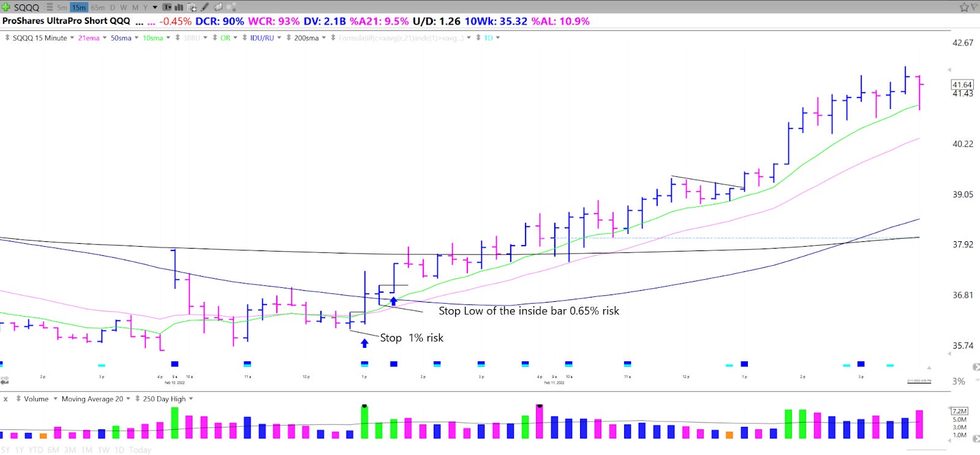Click the reorder arrows left of Formula indicator
This screenshot has width=980, height=455.
tap(333, 38)
